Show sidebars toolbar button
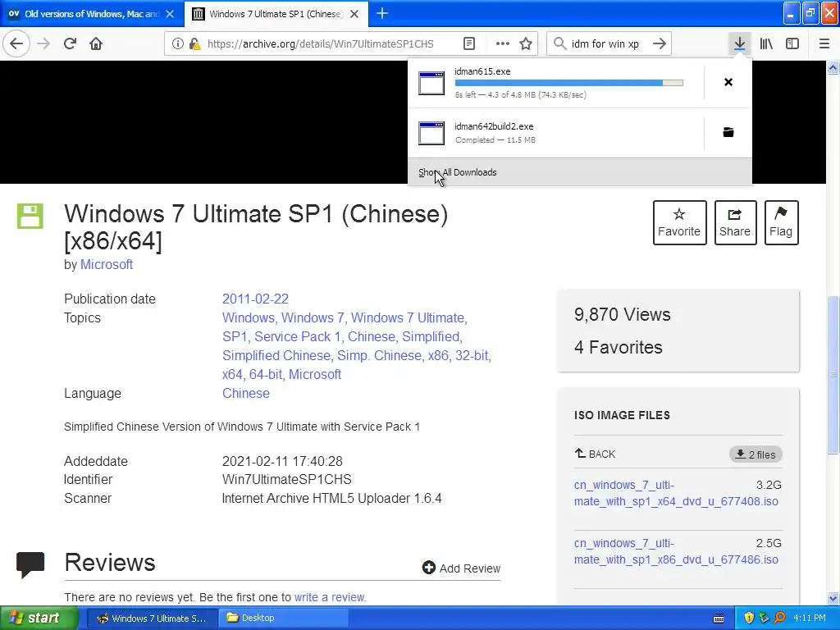The image size is (840, 630). [792, 43]
